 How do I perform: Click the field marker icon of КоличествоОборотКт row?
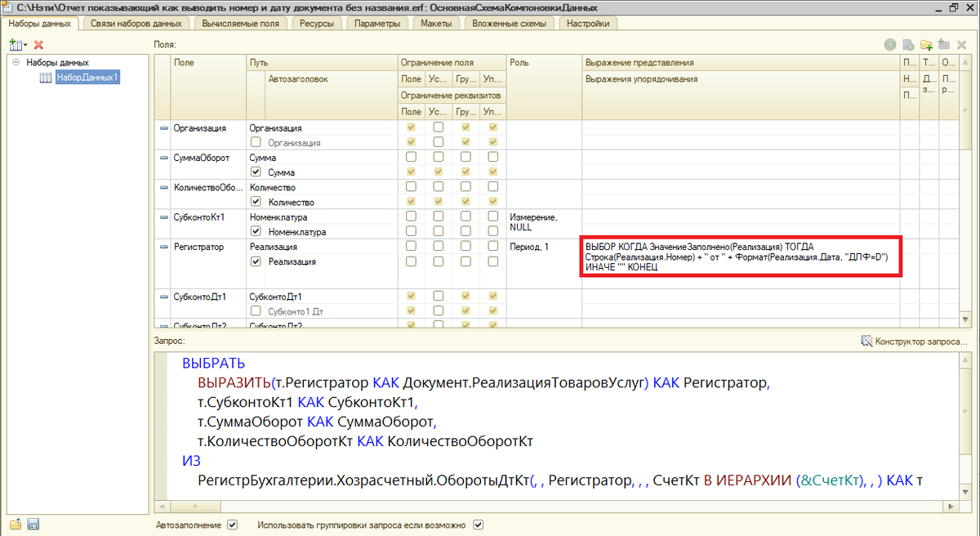[163, 187]
